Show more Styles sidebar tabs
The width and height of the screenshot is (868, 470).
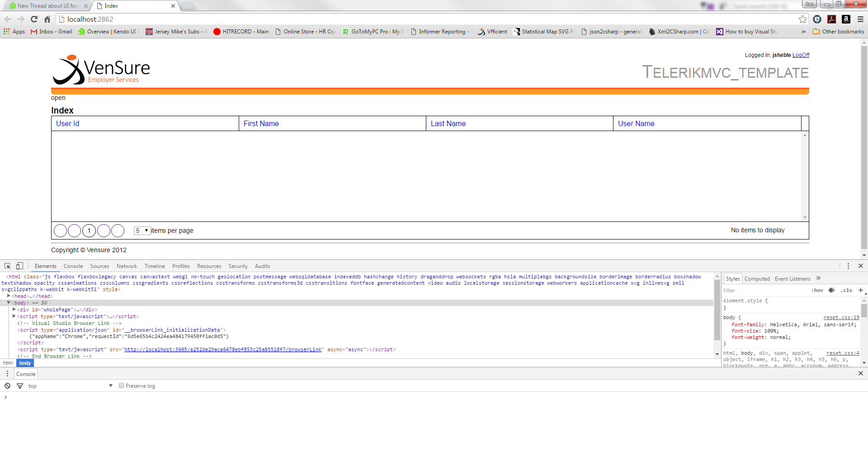(818, 278)
